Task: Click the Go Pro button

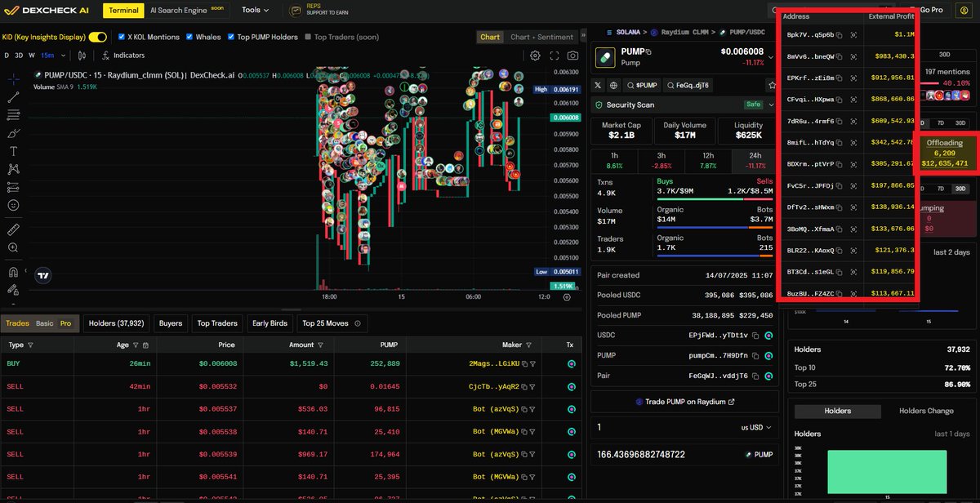Action: [x=930, y=10]
